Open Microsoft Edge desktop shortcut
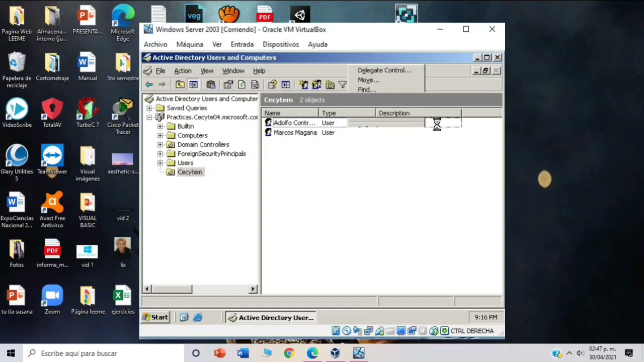644x362 pixels. [123, 23]
